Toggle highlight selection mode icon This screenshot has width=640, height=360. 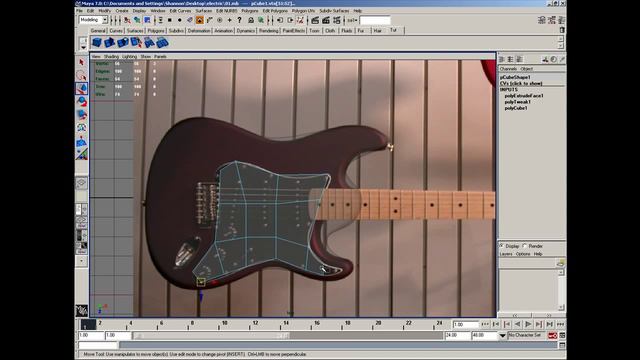[260, 20]
